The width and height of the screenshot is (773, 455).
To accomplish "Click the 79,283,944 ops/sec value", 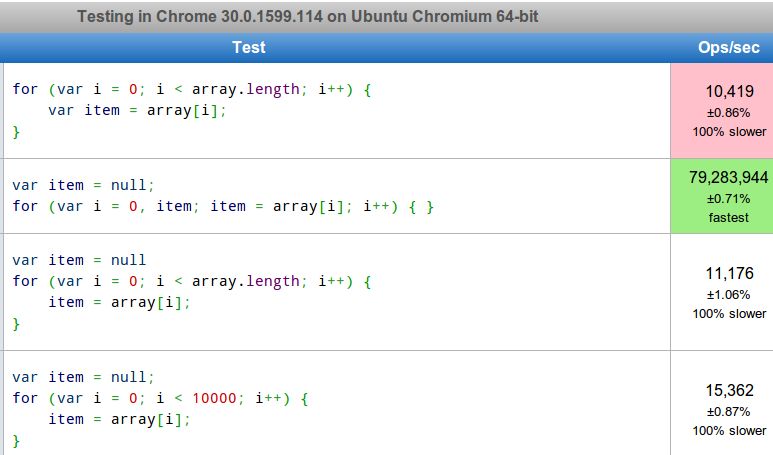I will pyautogui.click(x=729, y=177).
